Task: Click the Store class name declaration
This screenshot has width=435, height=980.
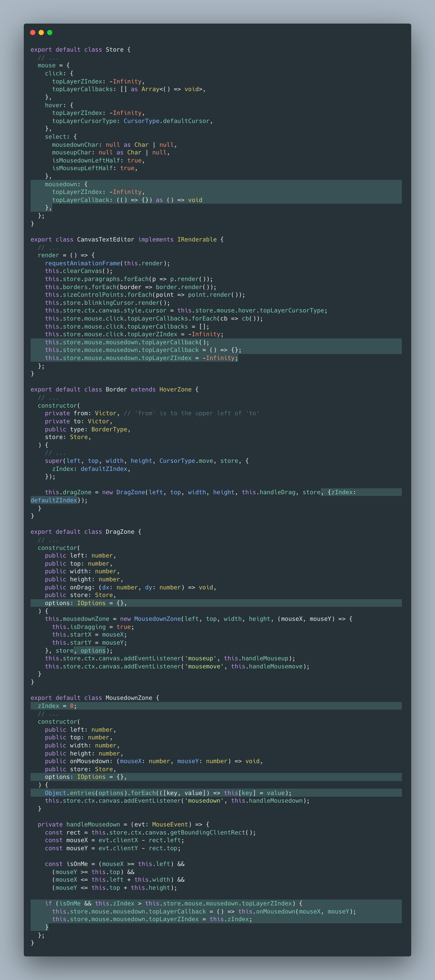Action: pyautogui.click(x=114, y=50)
